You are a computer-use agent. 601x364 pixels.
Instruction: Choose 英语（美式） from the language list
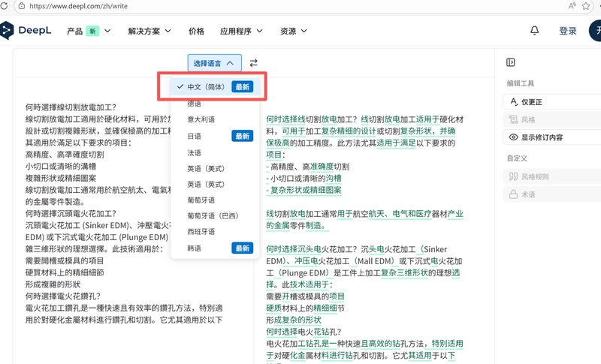click(x=206, y=169)
